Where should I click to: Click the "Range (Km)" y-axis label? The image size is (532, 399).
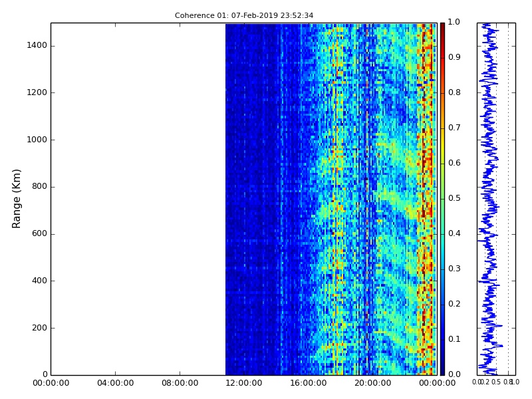[16, 199]
